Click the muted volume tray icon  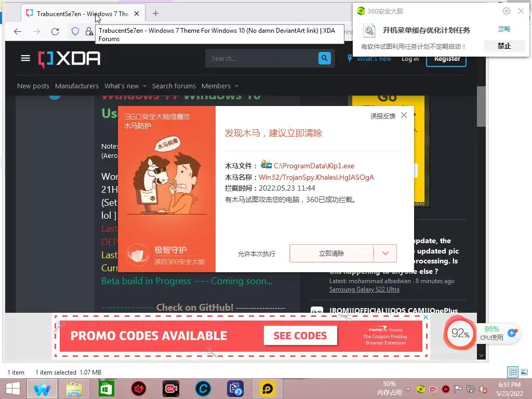click(x=483, y=389)
